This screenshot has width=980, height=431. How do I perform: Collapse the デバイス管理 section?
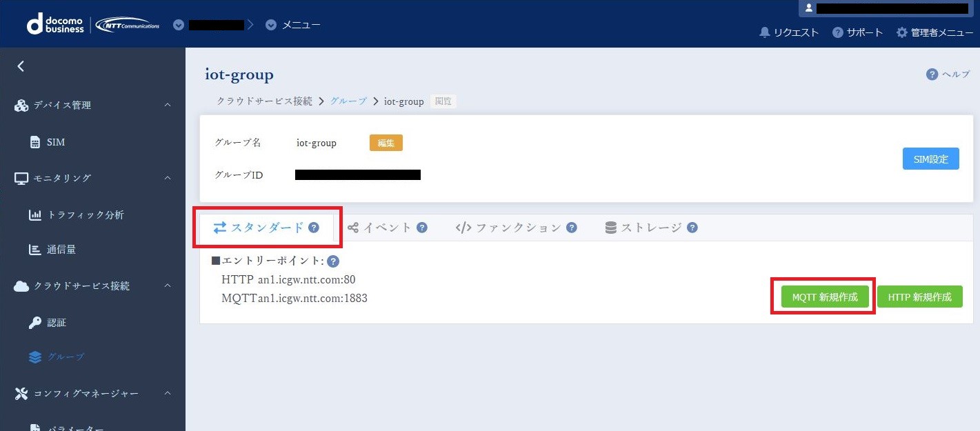(x=166, y=105)
